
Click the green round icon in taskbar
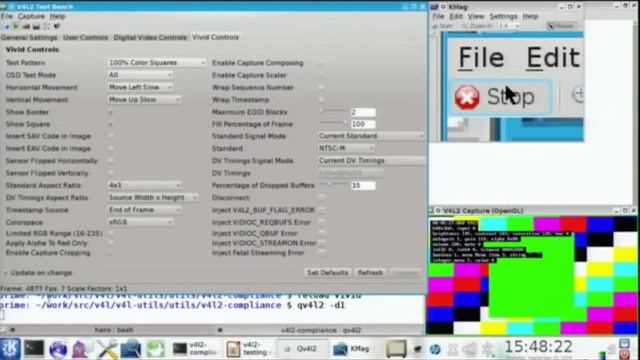tap(155, 349)
